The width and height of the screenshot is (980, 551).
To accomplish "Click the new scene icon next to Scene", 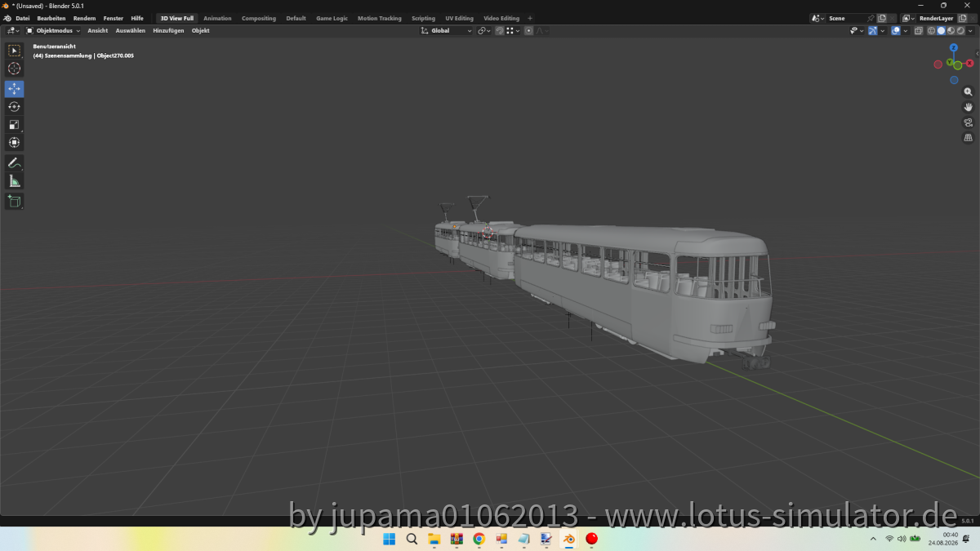I will pyautogui.click(x=882, y=18).
